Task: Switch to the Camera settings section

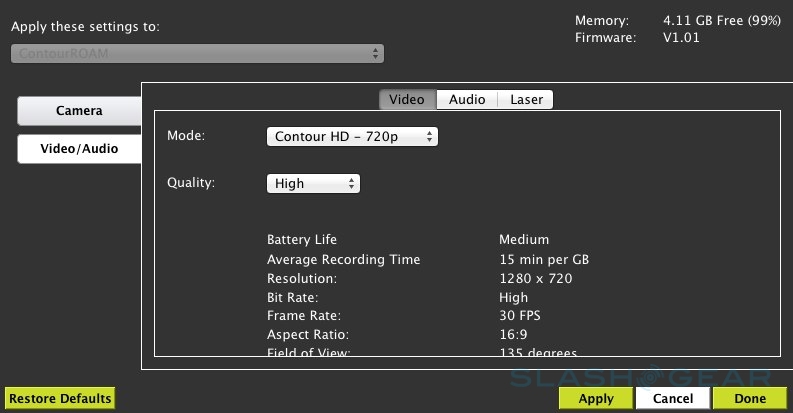Action: coord(79,111)
